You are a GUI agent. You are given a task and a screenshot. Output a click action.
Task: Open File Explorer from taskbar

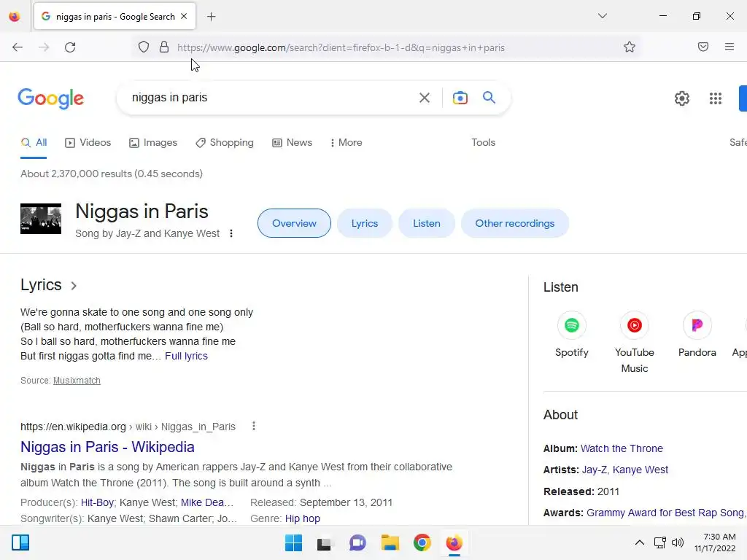[x=390, y=542]
